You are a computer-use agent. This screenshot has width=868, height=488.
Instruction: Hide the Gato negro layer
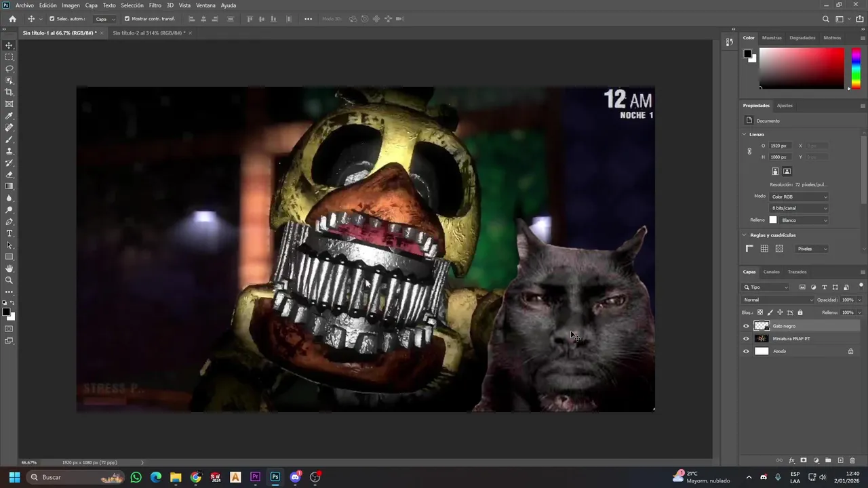(746, 326)
